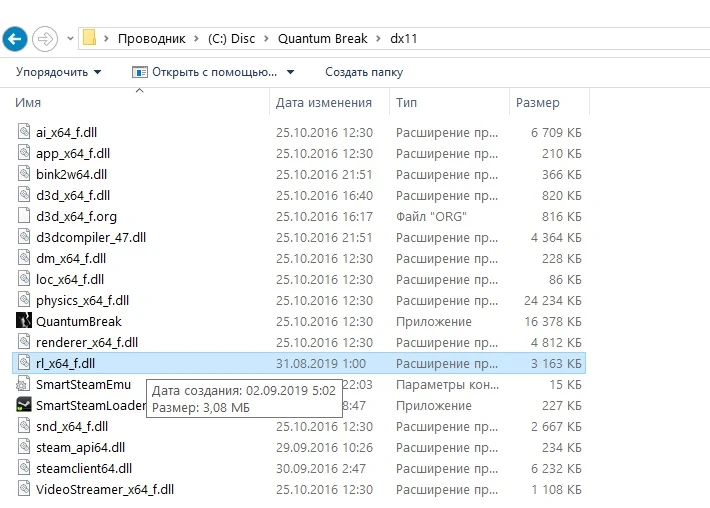
Task: Select the SmartSteamLoader application icon
Action: [24, 404]
